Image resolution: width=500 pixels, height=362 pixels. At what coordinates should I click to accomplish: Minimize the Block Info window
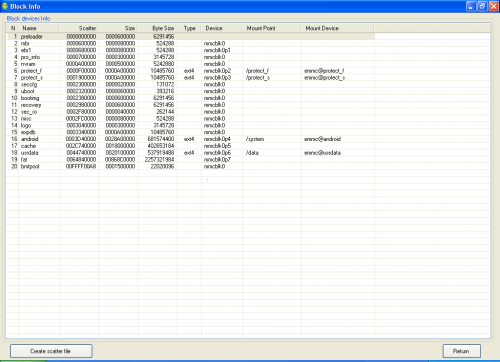pos(471,6)
